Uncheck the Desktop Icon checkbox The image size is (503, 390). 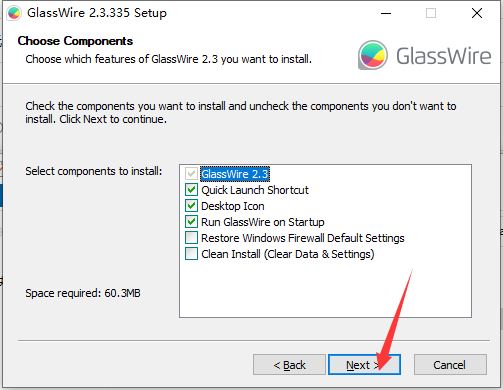pyautogui.click(x=191, y=206)
